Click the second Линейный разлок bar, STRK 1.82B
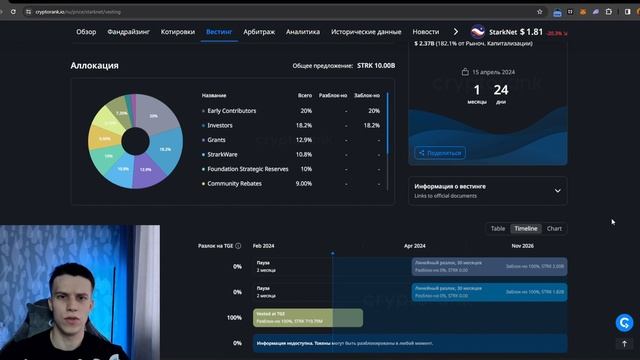 point(489,292)
